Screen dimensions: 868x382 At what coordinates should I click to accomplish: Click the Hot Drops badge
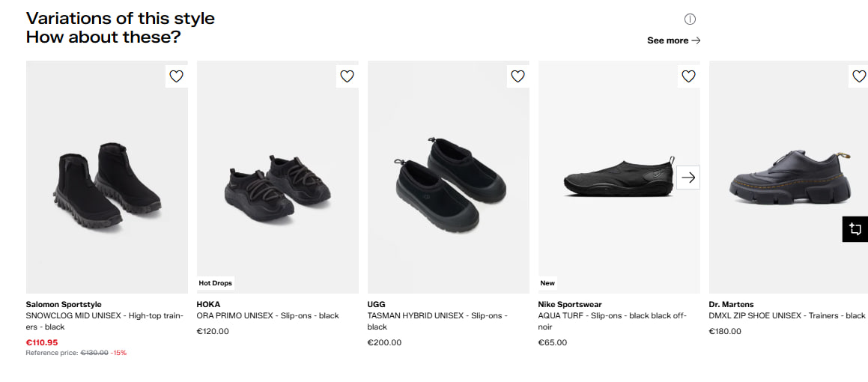point(215,283)
